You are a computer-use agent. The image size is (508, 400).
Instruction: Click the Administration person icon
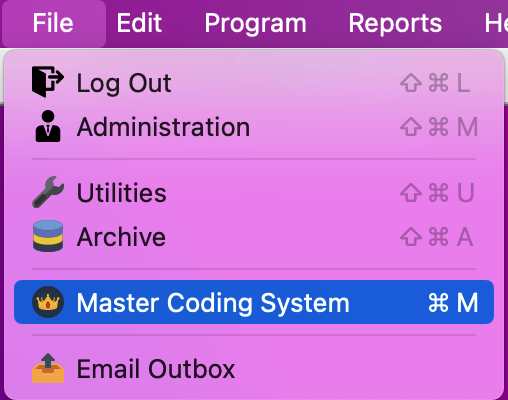pos(48,126)
